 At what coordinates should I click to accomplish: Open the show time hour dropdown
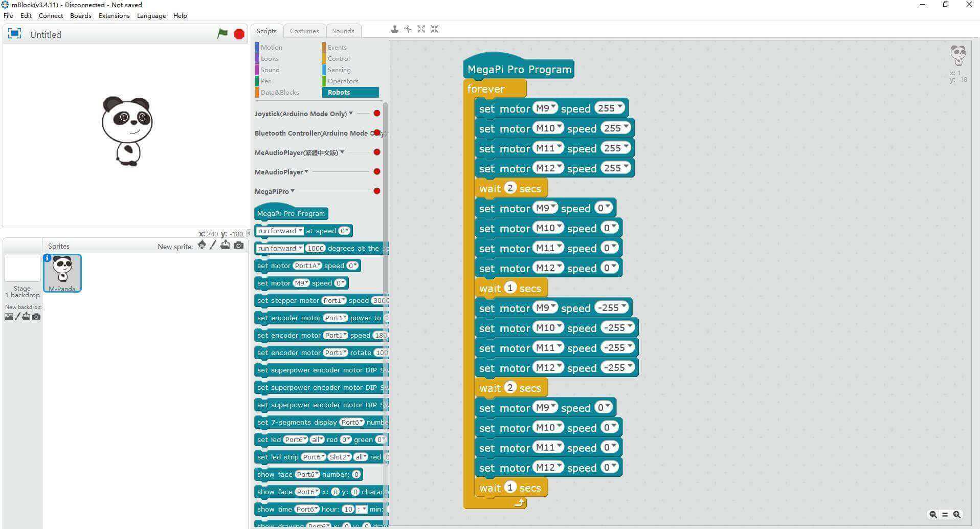[348, 509]
